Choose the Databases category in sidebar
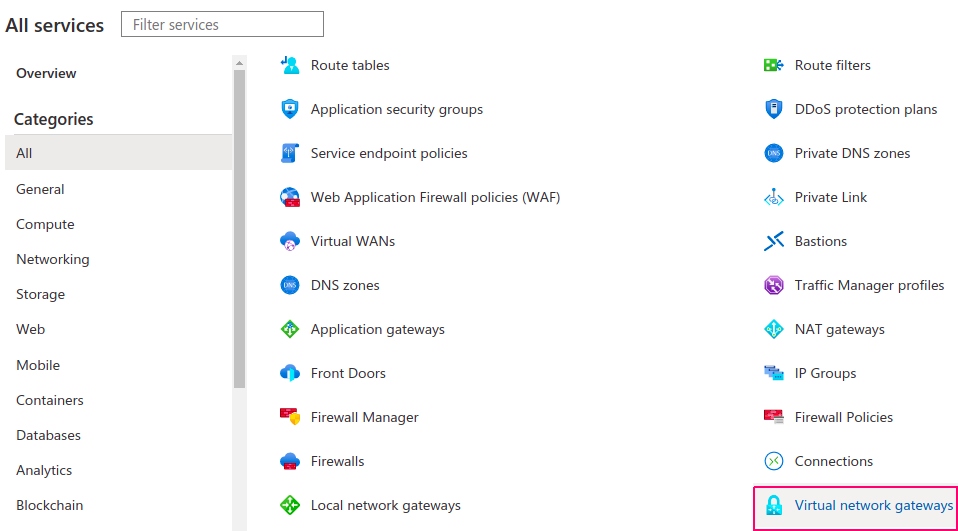Image resolution: width=958 pixels, height=531 pixels. (48, 435)
